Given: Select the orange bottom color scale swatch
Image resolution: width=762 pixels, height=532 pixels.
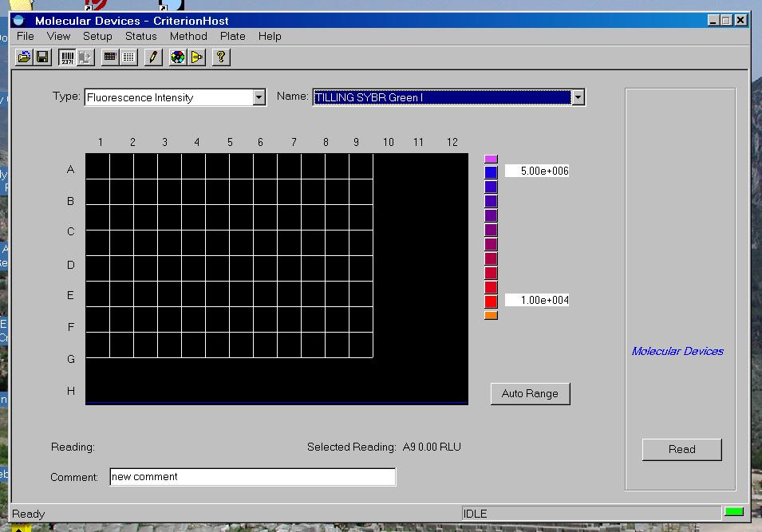Looking at the screenshot, I should 491,315.
